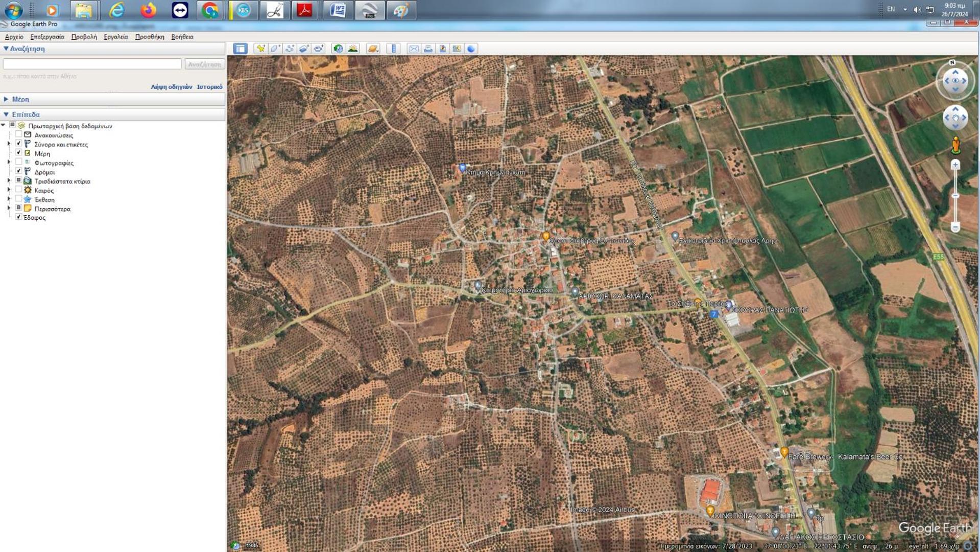
Task: Enable the Καιρός layer checkbox
Action: (18, 190)
